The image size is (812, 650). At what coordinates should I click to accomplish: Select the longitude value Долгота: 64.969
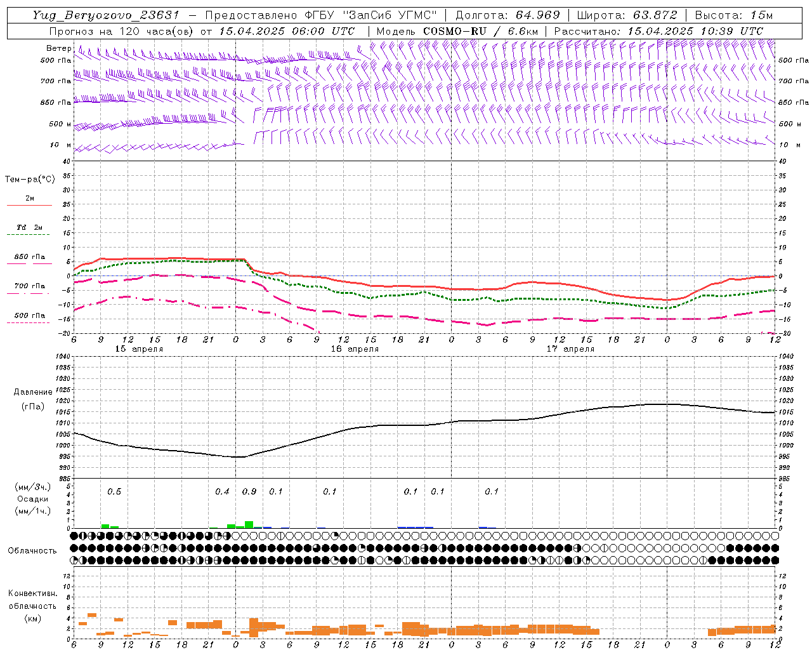click(507, 15)
